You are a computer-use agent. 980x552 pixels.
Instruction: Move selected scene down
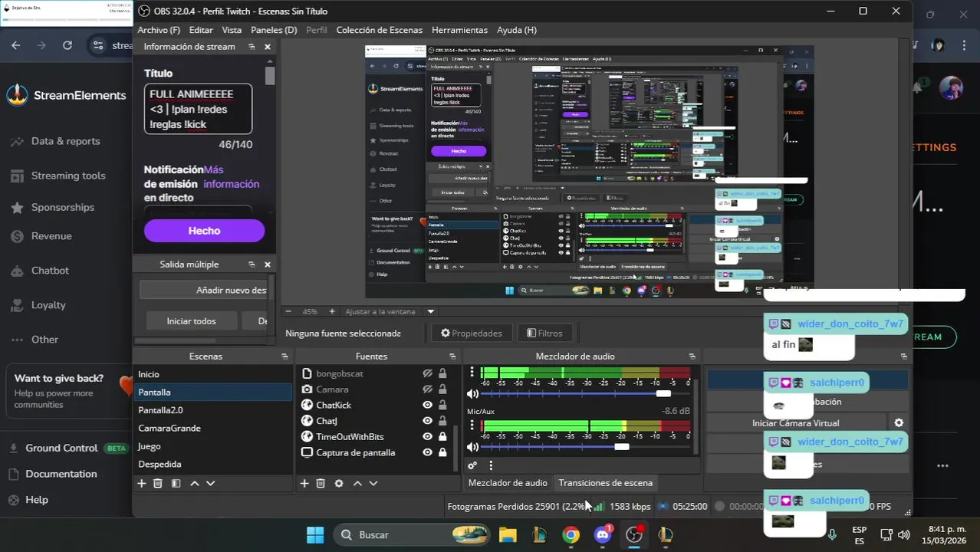(x=211, y=484)
